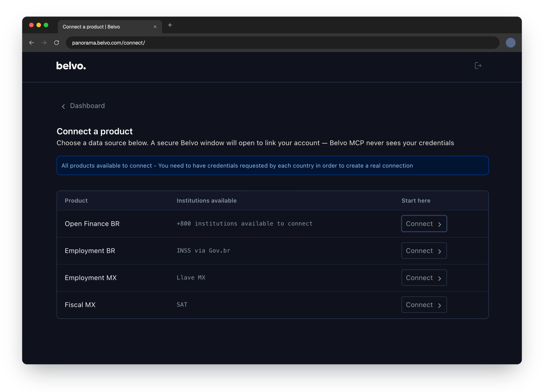Click the Belvo logo
The width and height of the screenshot is (544, 392).
[71, 66]
